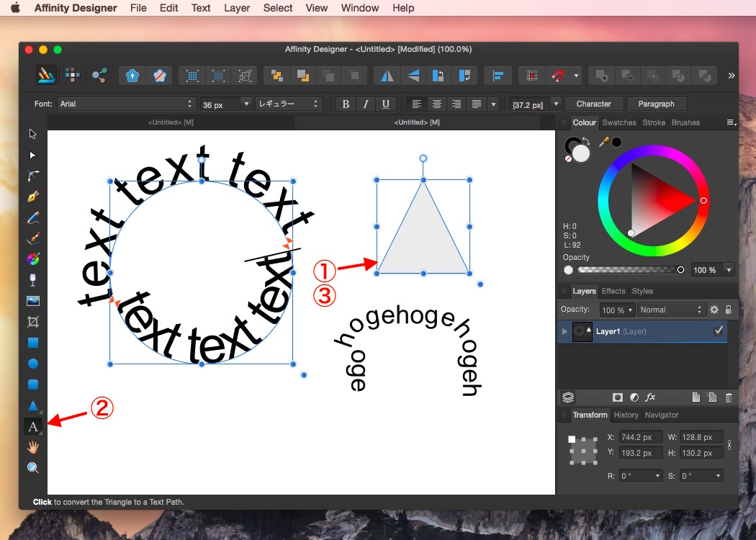
Task: Open the Arial font family dropdown
Action: (126, 104)
